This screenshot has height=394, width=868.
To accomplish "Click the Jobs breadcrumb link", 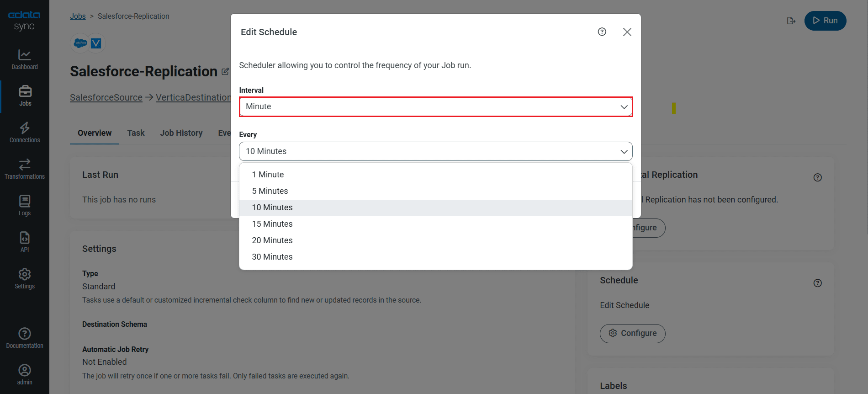I will (x=78, y=16).
